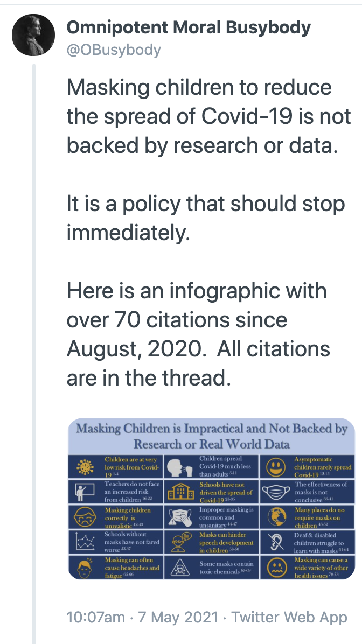Click the school building icon
Image resolution: width=362 pixels, height=644 pixels.
[181, 492]
